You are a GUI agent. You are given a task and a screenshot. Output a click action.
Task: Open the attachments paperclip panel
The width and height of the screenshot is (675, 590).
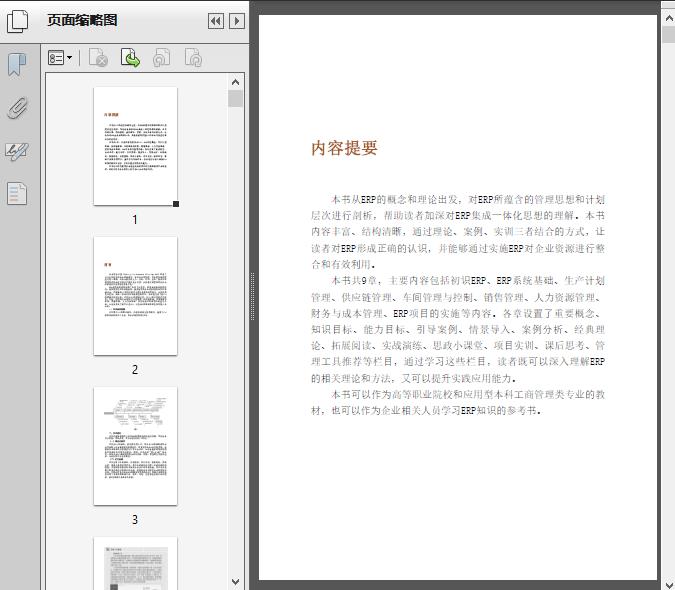click(17, 108)
